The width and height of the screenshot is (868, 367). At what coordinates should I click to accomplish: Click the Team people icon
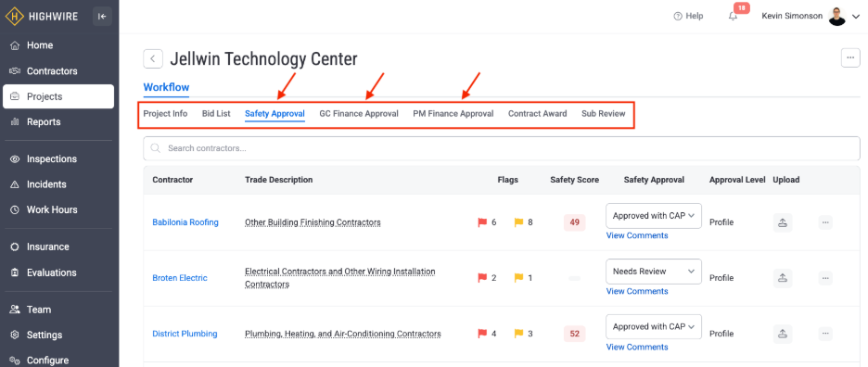pyautogui.click(x=15, y=310)
